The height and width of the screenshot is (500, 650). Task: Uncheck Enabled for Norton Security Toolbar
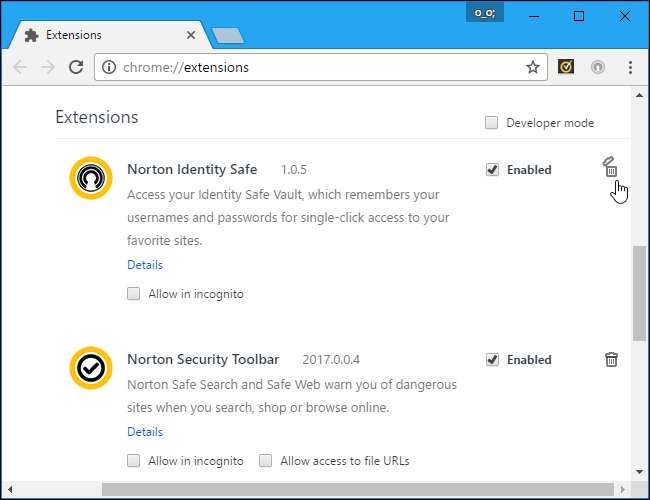(x=492, y=360)
